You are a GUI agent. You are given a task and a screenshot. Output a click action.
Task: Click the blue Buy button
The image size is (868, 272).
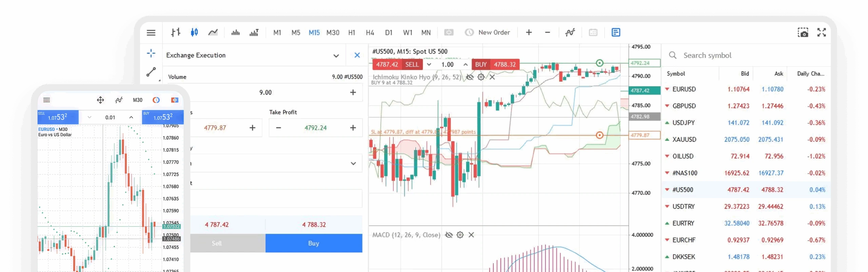click(x=314, y=243)
